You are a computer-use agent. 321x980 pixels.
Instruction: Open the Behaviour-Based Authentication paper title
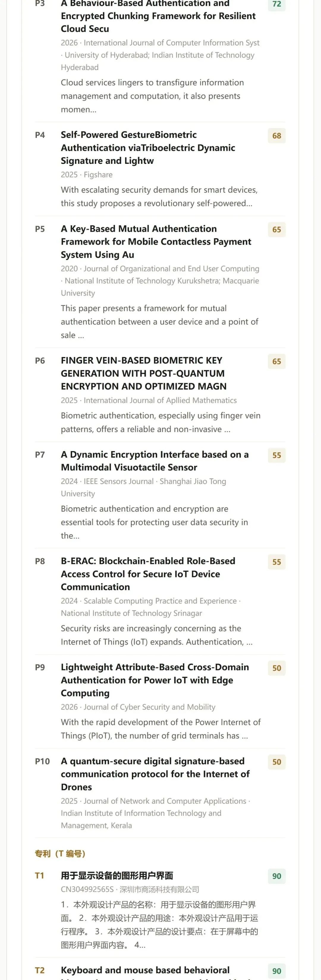[x=158, y=16]
